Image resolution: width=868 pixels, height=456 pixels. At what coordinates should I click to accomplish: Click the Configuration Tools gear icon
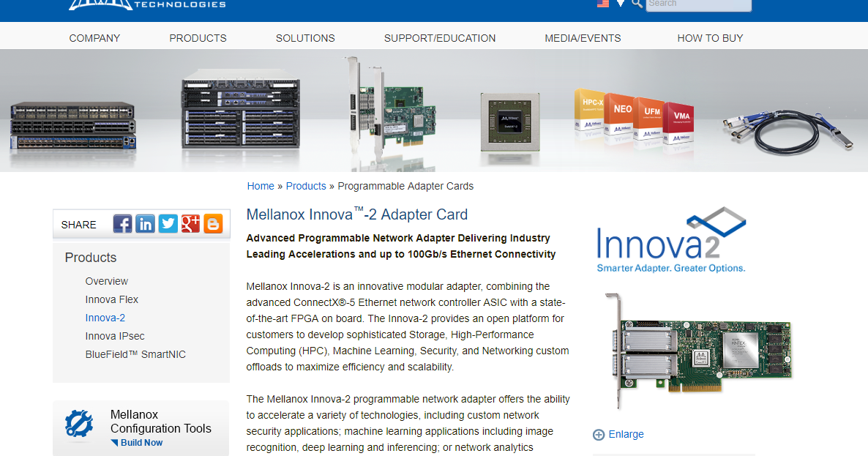pos(78,424)
